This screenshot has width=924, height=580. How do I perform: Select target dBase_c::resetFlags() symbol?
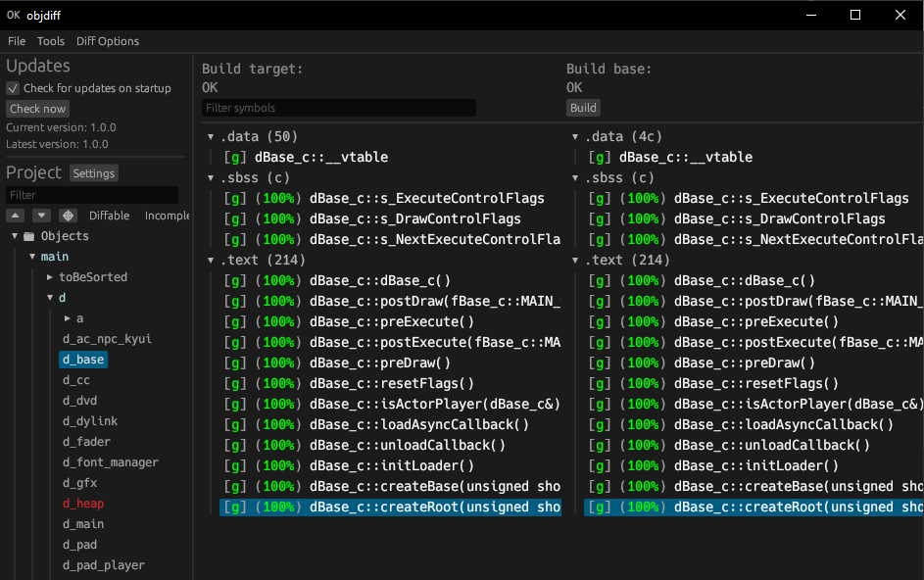348,384
